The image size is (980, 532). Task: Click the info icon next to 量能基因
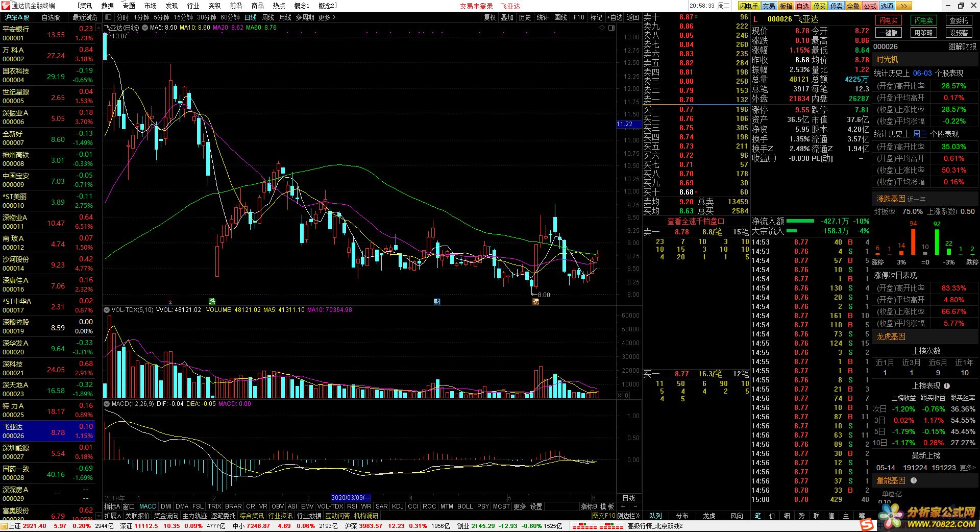coord(914,480)
